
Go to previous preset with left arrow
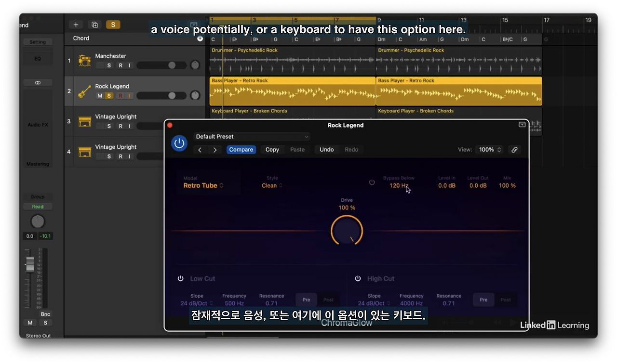(x=200, y=150)
